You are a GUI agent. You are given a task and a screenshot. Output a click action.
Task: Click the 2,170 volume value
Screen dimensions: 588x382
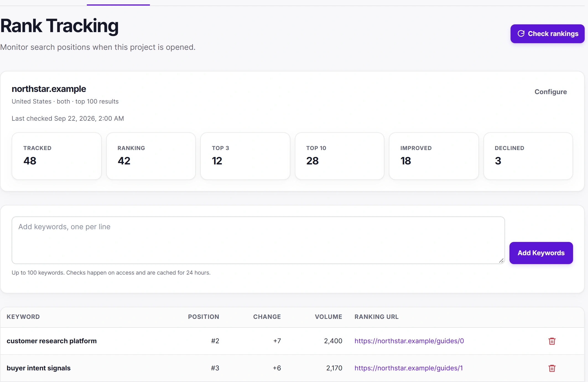pos(334,368)
